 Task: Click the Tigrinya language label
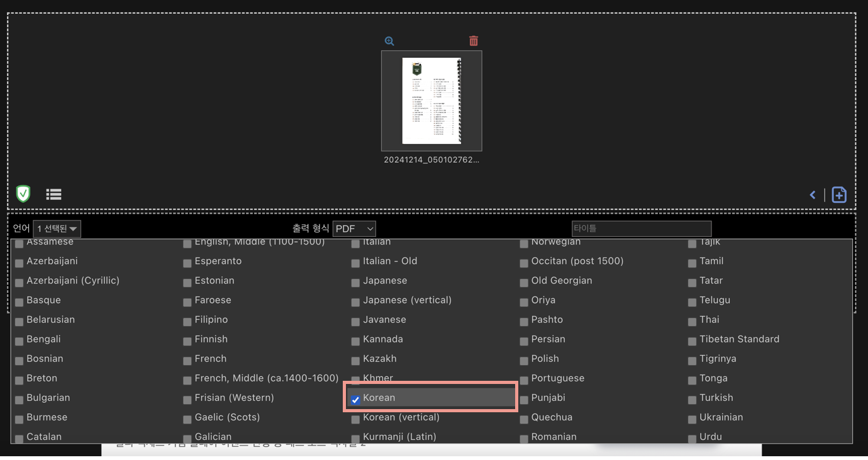718,358
